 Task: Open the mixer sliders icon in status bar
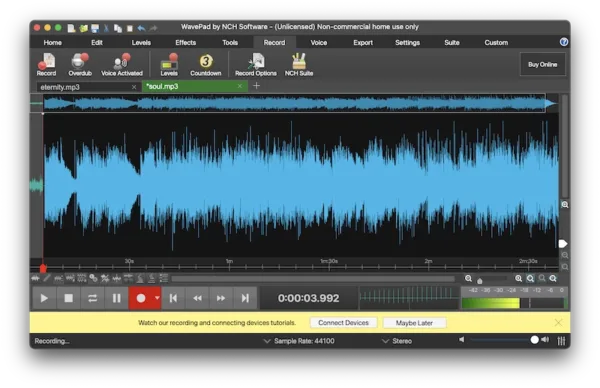pyautogui.click(x=561, y=341)
